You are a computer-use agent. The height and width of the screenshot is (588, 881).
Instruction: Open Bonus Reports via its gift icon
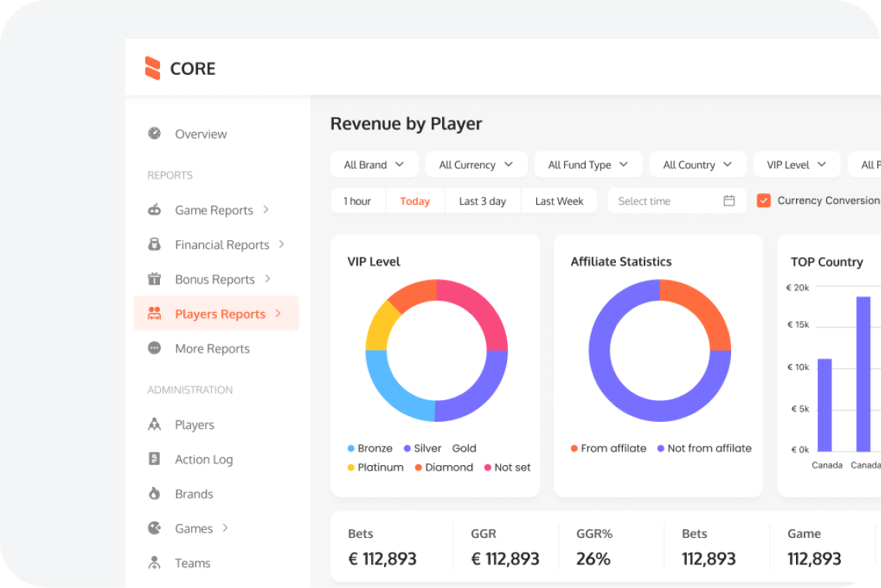154,279
